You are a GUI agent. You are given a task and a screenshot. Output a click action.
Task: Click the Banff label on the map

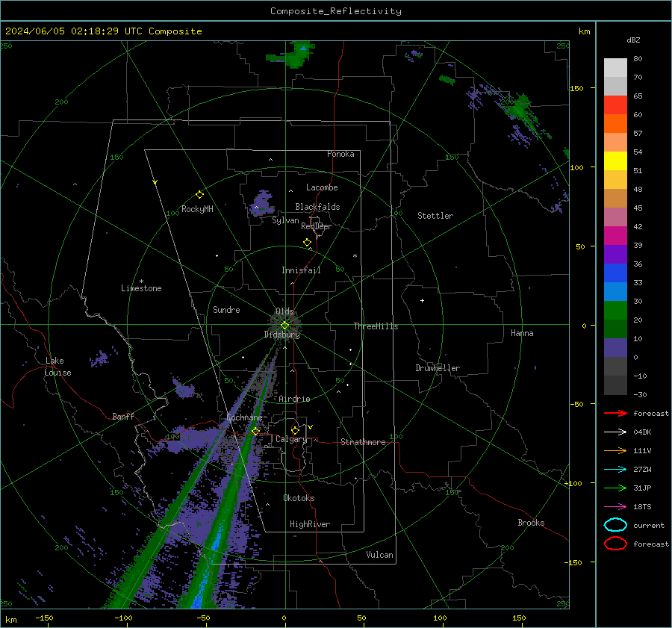123,416
